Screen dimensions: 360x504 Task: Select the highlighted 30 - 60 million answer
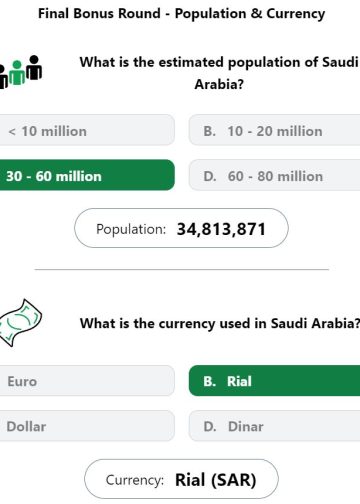(x=87, y=175)
